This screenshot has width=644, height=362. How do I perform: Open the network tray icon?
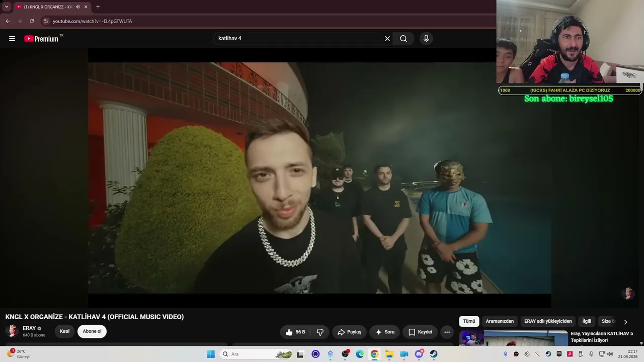(602, 354)
